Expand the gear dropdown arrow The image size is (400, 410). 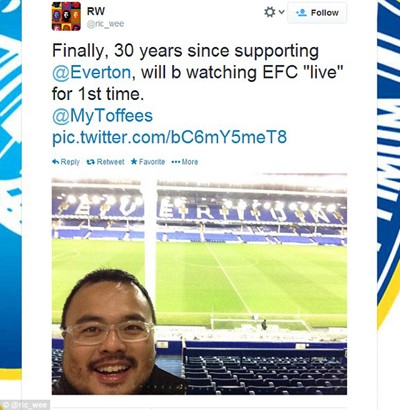281,12
